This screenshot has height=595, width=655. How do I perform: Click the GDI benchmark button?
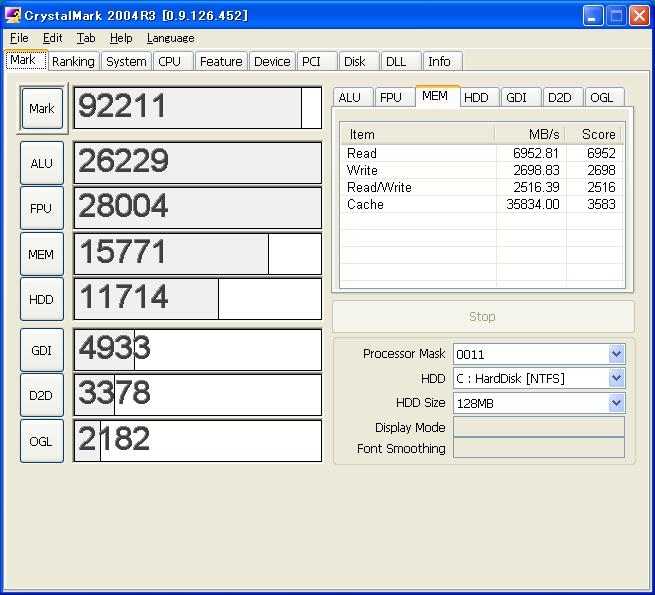[41, 350]
